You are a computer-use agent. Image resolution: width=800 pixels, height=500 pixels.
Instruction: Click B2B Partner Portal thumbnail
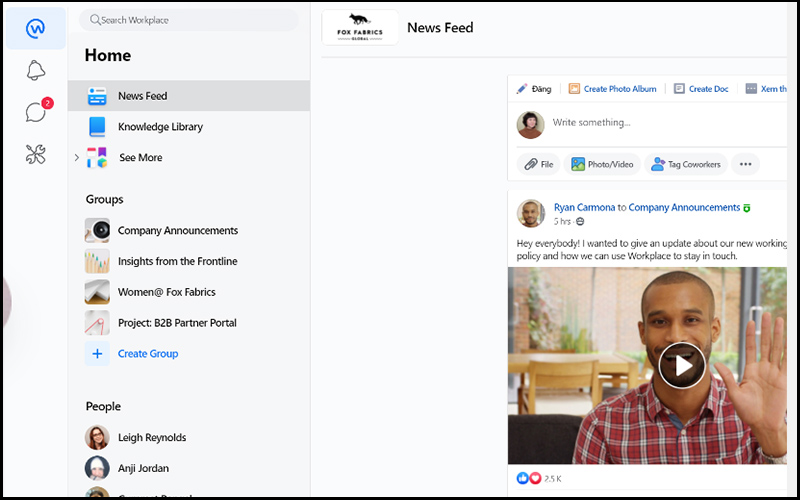pos(97,323)
